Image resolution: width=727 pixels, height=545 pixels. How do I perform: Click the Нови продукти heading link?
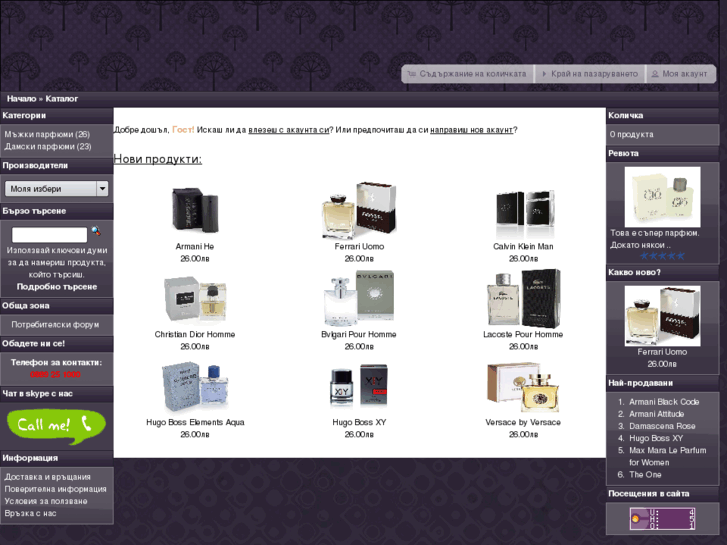coord(158,159)
